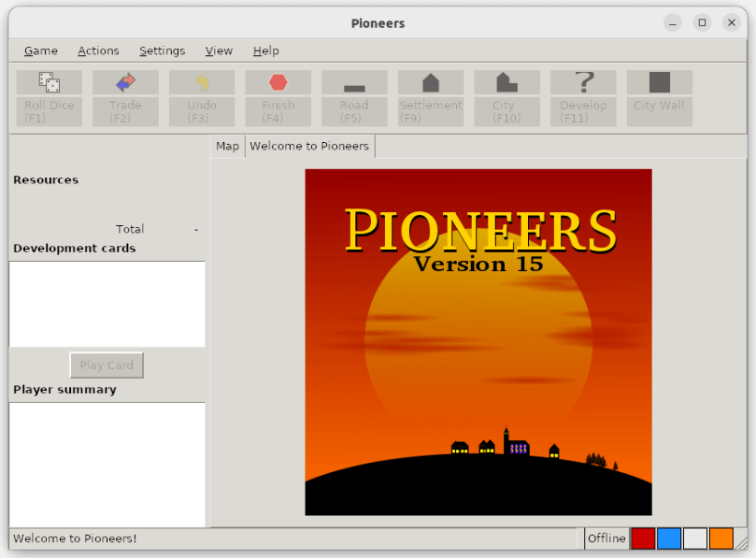Switch to the Map tab
The image size is (756, 558).
point(228,146)
